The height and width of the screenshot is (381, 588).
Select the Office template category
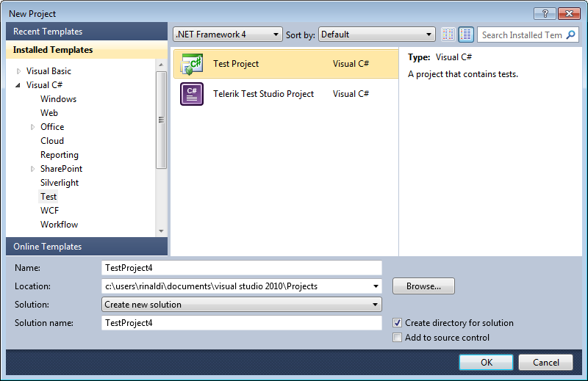[x=52, y=126]
